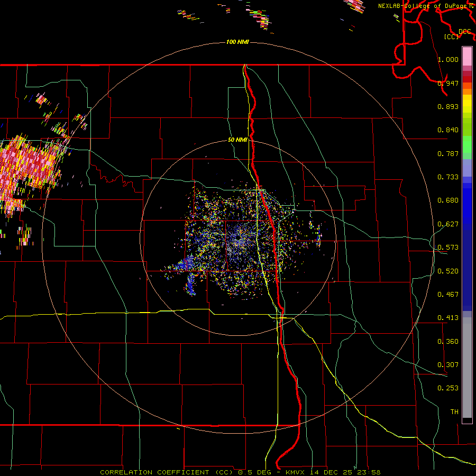Click the 0.520 color scale value

pos(448,271)
